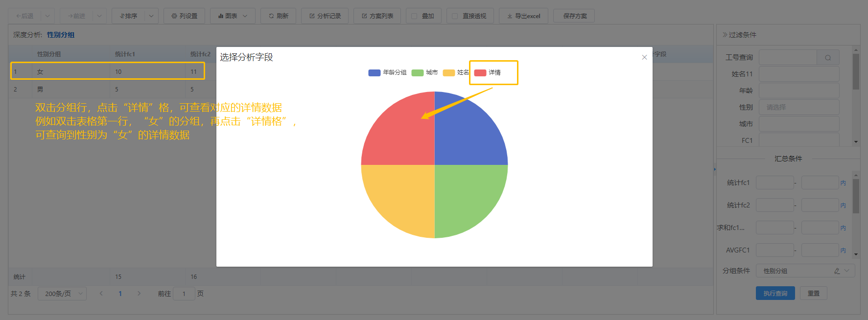
Task: Enable the 叠加 checkbox
Action: pos(414,16)
